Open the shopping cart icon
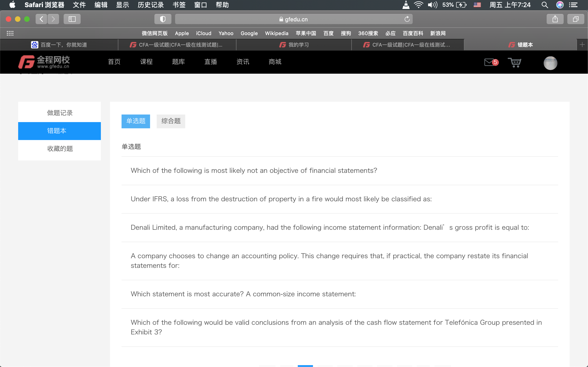Viewport: 588px width, 367px height. point(514,62)
